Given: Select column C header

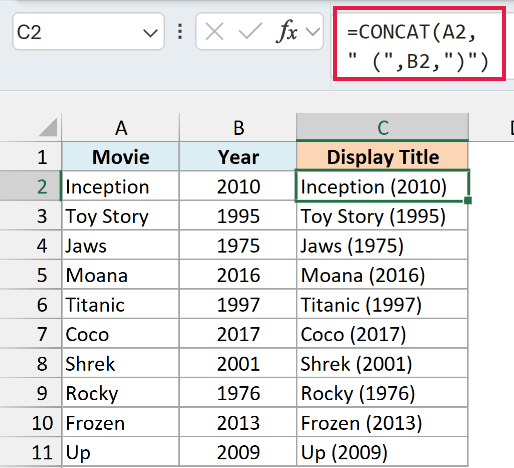Looking at the screenshot, I should [383, 128].
